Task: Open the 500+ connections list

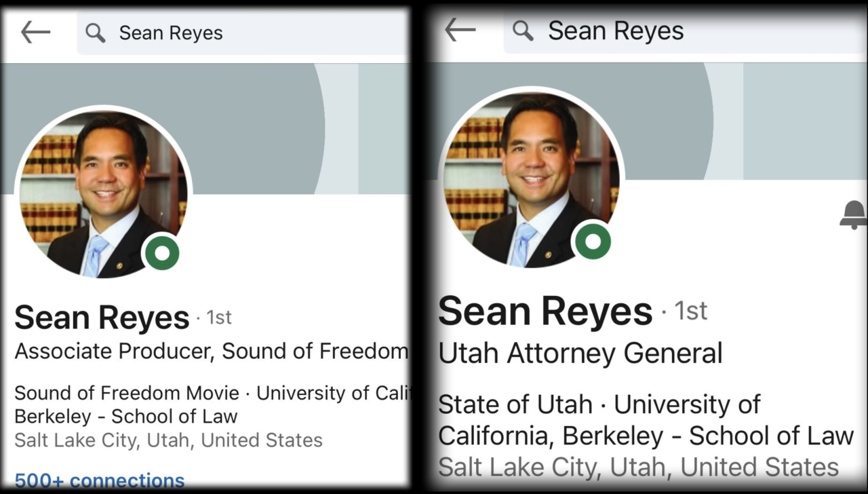Action: pyautogui.click(x=99, y=480)
